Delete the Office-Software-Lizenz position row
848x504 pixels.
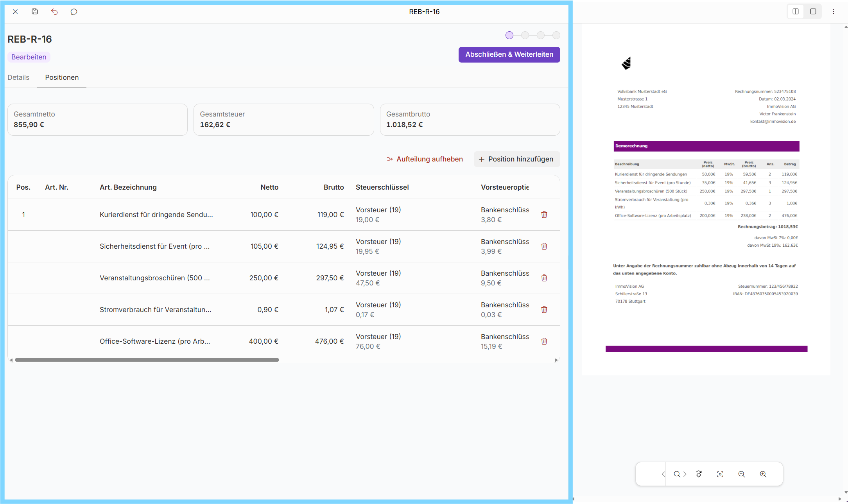click(544, 341)
